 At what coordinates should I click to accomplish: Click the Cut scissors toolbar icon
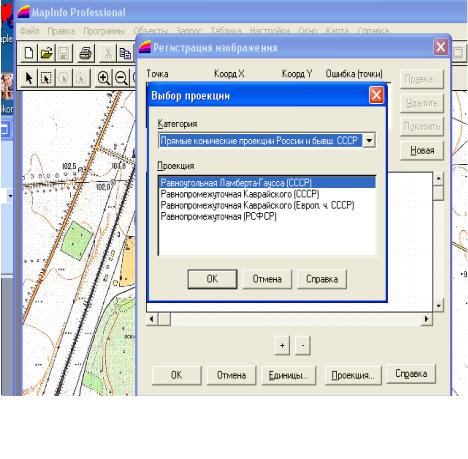click(x=108, y=53)
